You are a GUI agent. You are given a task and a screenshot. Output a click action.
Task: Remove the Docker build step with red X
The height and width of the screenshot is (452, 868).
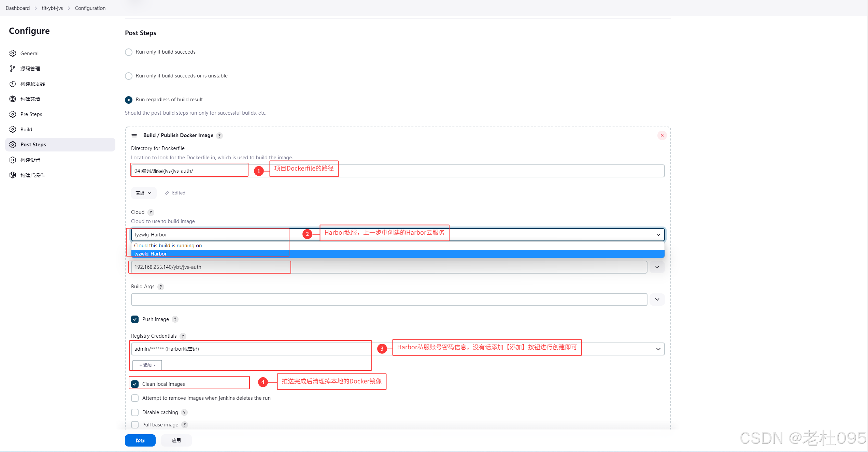pyautogui.click(x=662, y=135)
